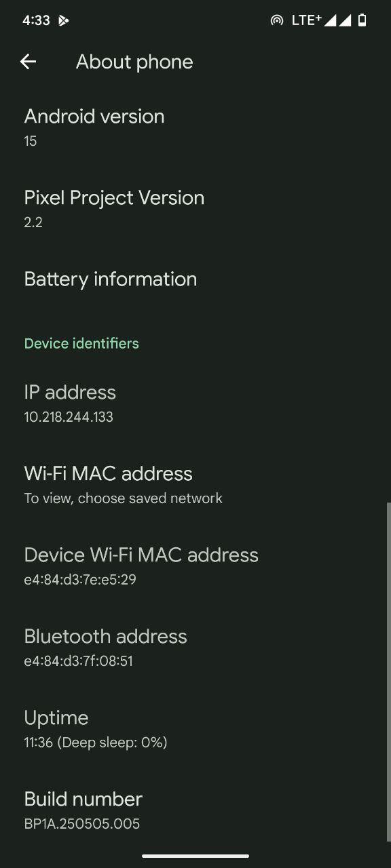Viewport: 391px width, 868px height.
Task: Open the Wi-Fi MAC address entry
Action: point(195,485)
